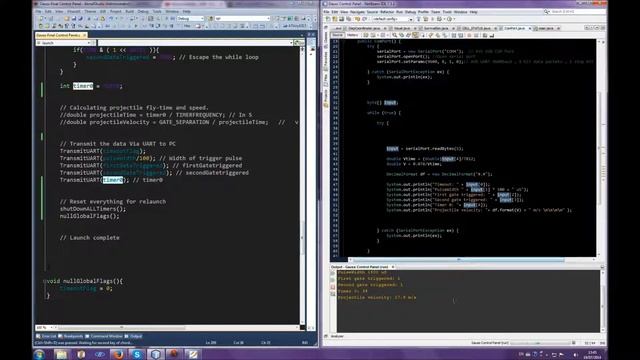Open Tools menu in Atmel Studio window
Viewport: 640px width, 360px height.
click(157, 11)
